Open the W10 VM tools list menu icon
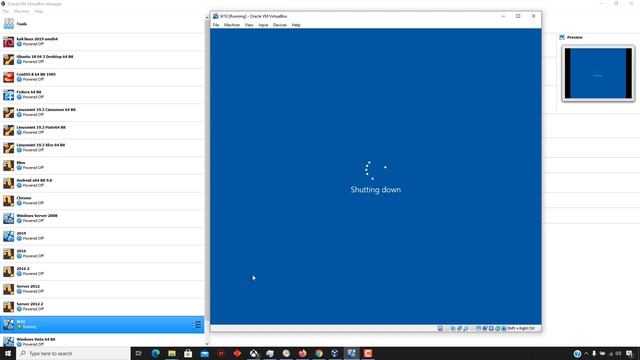The height and width of the screenshot is (360, 640). 197,324
